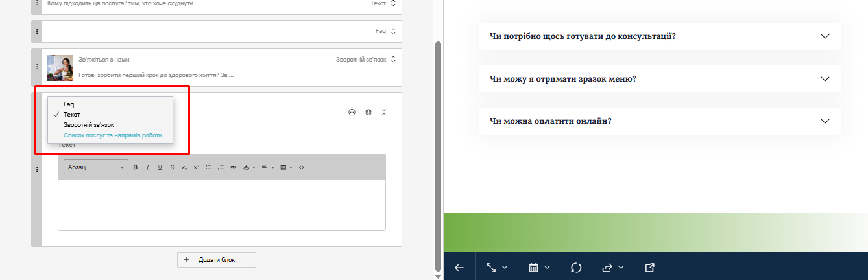Image resolution: width=868 pixels, height=280 pixels.
Task: Toggle strikethrough formatting
Action: click(172, 167)
